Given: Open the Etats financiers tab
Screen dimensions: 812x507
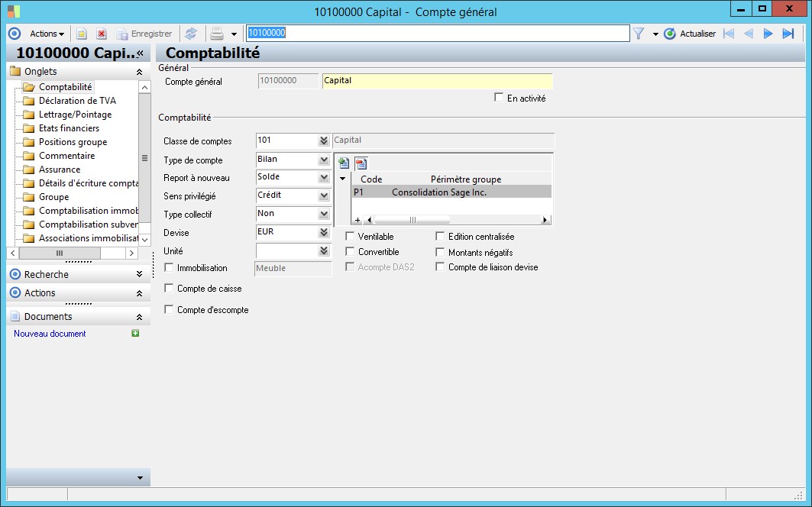Looking at the screenshot, I should point(69,128).
